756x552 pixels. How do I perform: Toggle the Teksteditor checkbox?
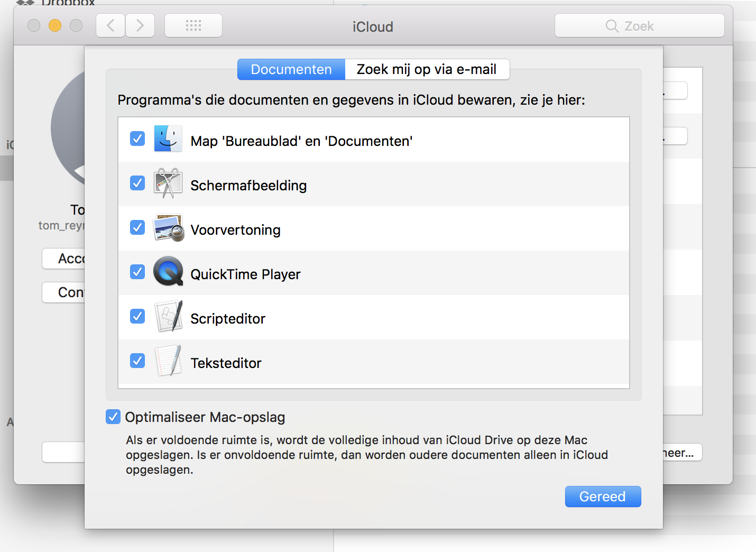(137, 361)
